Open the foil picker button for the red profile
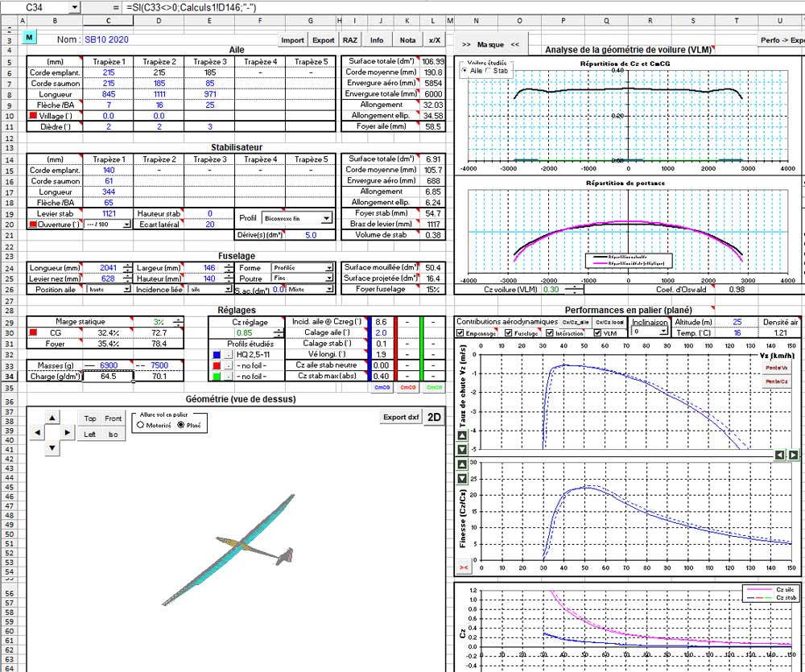Viewport: 805px width, 672px height. tap(229, 365)
